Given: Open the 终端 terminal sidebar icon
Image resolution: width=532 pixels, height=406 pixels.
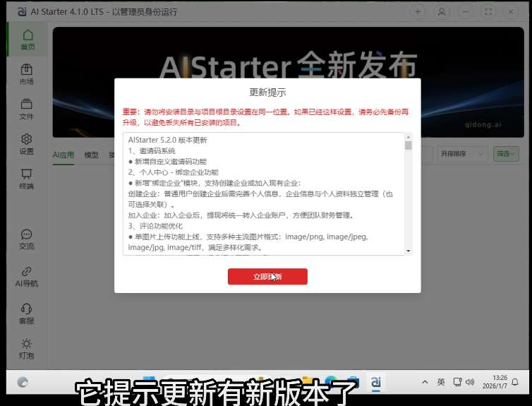Looking at the screenshot, I should click(27, 179).
